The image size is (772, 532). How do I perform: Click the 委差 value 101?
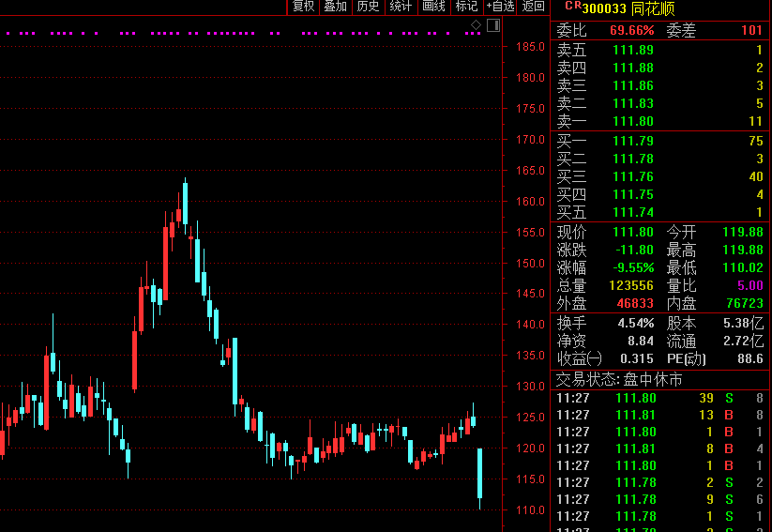(751, 31)
